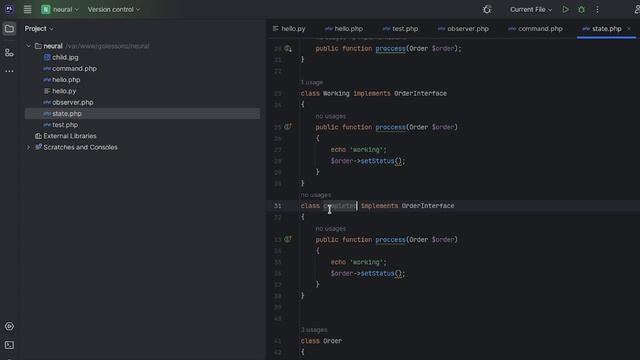Image resolution: width=640 pixels, height=360 pixels.
Task: Expand Scratches and Consoles node
Action: (29, 147)
